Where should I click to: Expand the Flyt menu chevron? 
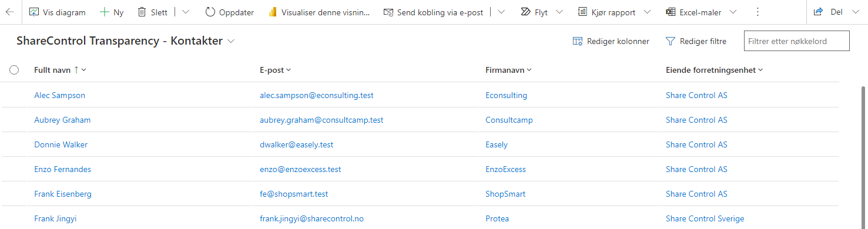[x=559, y=12]
